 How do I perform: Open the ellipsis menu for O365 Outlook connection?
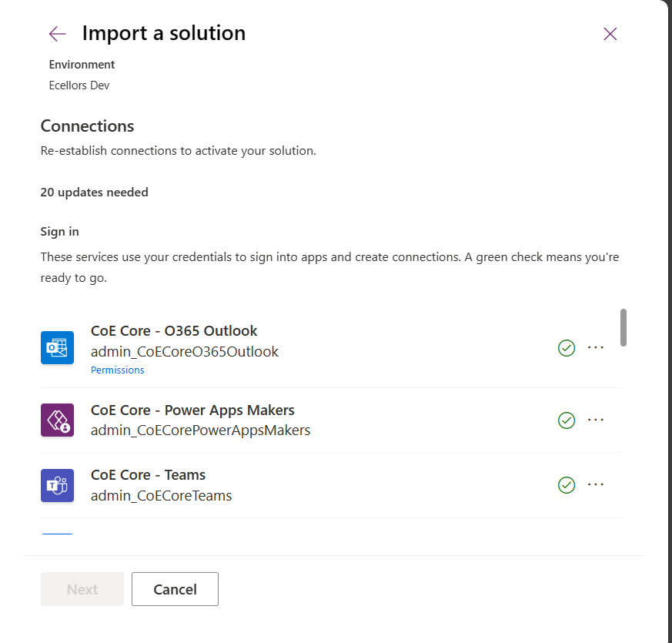595,348
